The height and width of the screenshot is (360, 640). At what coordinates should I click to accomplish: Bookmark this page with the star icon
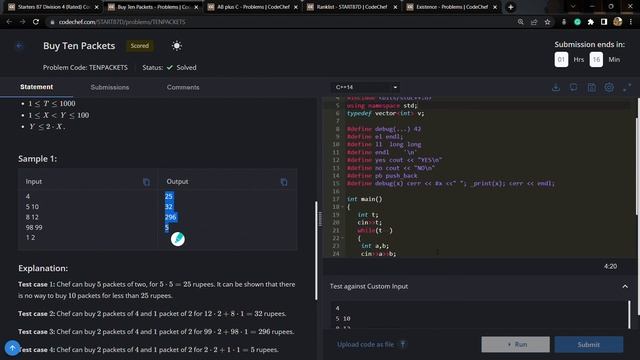pos(547,22)
